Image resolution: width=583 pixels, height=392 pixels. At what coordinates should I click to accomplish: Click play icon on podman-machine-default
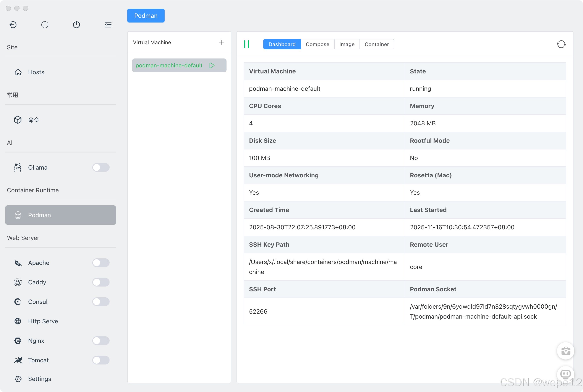(x=212, y=65)
